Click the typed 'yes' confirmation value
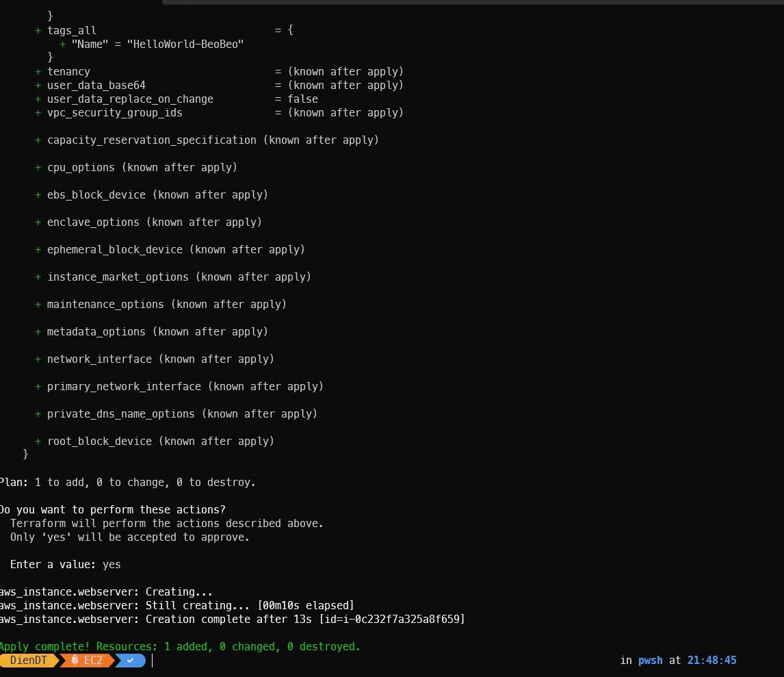 click(112, 565)
